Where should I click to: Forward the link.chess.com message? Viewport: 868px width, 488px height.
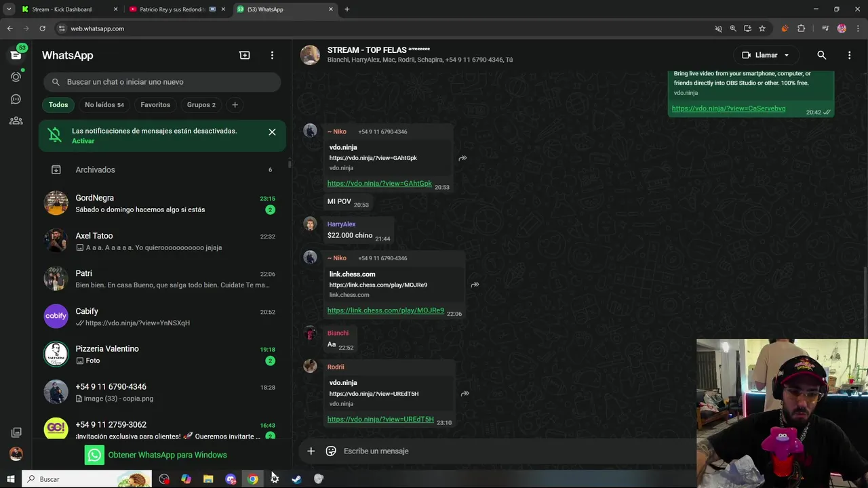[475, 285]
